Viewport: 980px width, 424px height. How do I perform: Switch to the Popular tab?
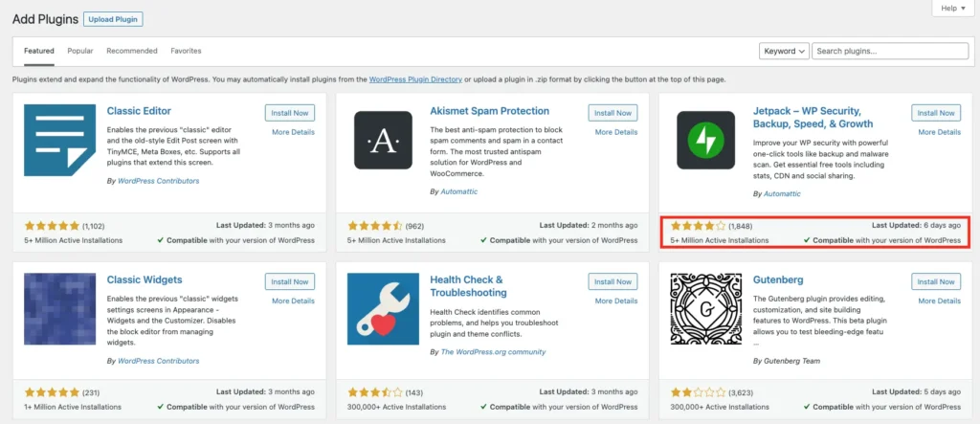pyautogui.click(x=80, y=51)
